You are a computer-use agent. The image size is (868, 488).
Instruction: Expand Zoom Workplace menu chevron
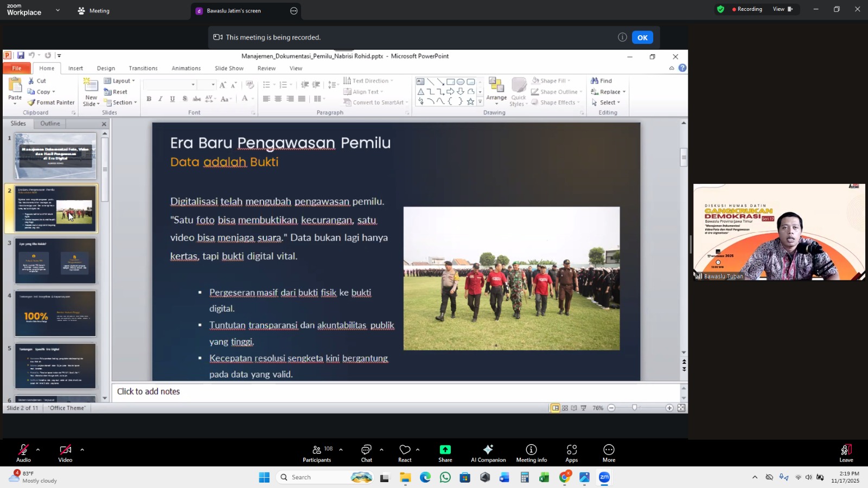[58, 10]
